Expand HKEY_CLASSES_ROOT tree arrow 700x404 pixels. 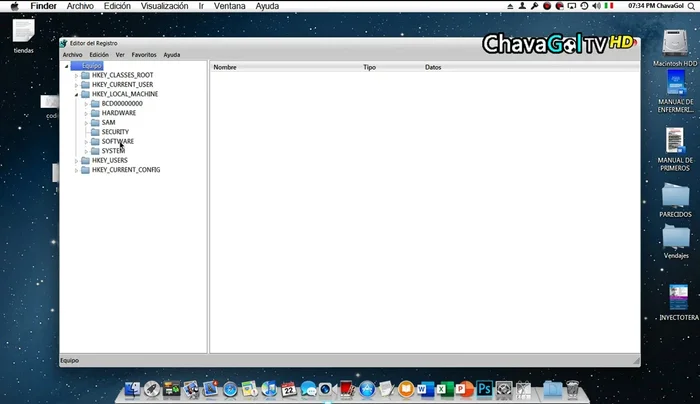[76, 75]
